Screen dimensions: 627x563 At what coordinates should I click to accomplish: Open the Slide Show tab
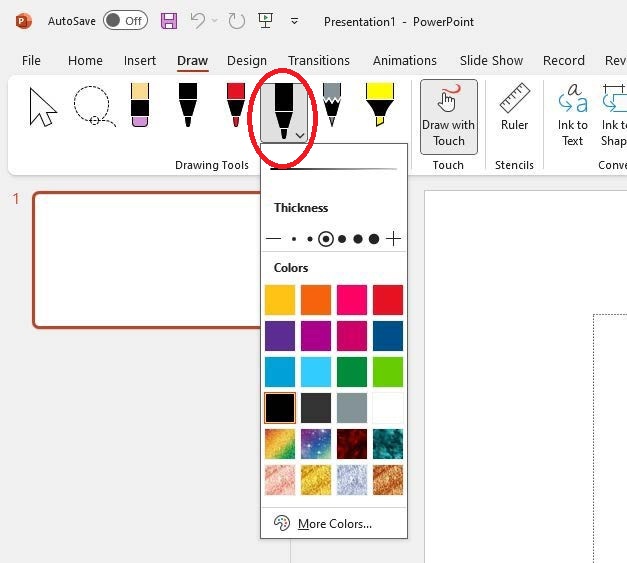491,60
